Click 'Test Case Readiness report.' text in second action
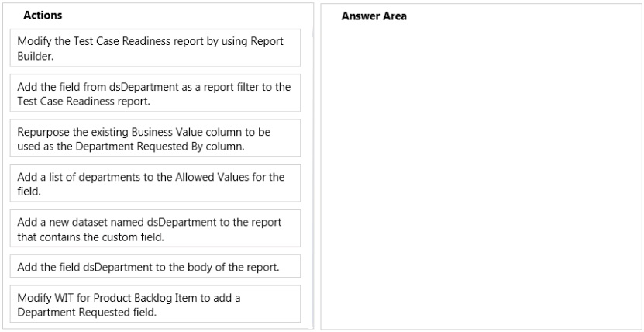Viewport: 644px width, 332px height. (x=84, y=101)
